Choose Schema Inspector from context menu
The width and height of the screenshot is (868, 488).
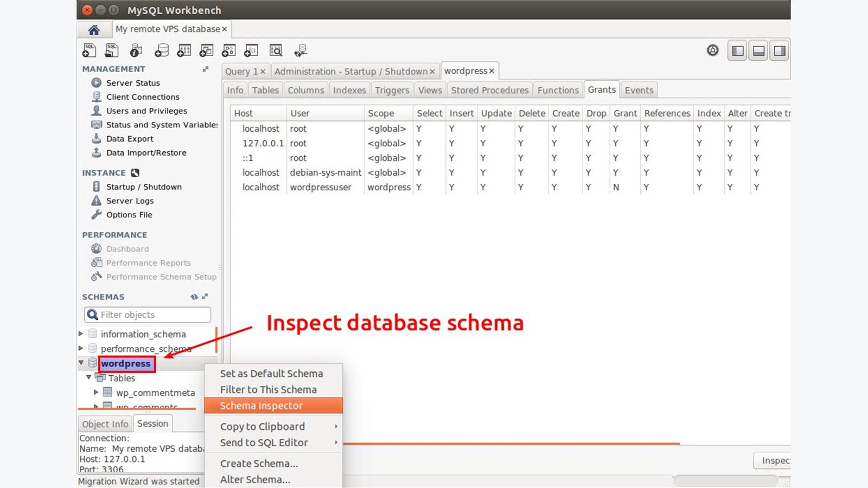(x=273, y=406)
